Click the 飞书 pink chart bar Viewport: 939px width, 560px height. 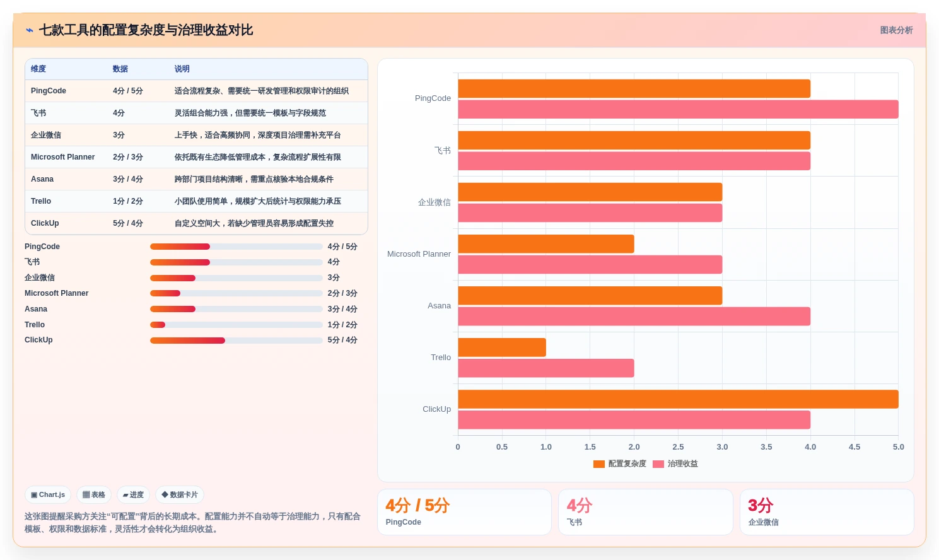click(634, 161)
